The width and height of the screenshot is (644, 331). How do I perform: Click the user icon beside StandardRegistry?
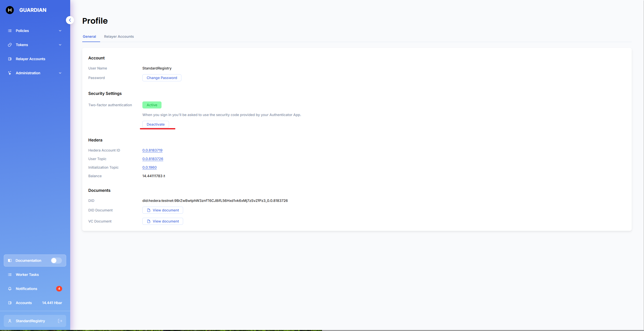click(10, 321)
